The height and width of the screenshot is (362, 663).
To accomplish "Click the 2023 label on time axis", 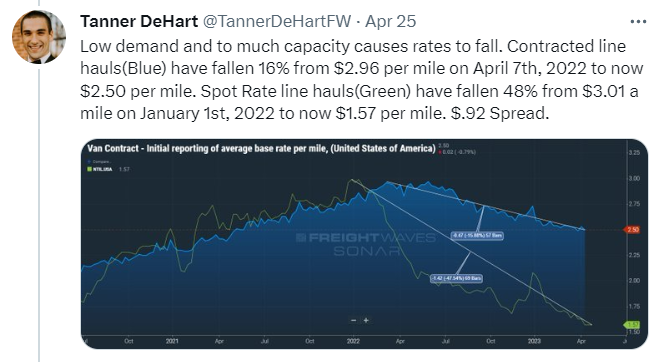I will tap(534, 341).
